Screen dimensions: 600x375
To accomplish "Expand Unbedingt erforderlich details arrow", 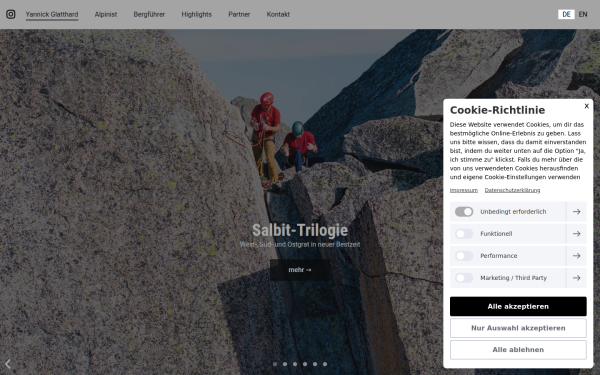I will click(576, 212).
